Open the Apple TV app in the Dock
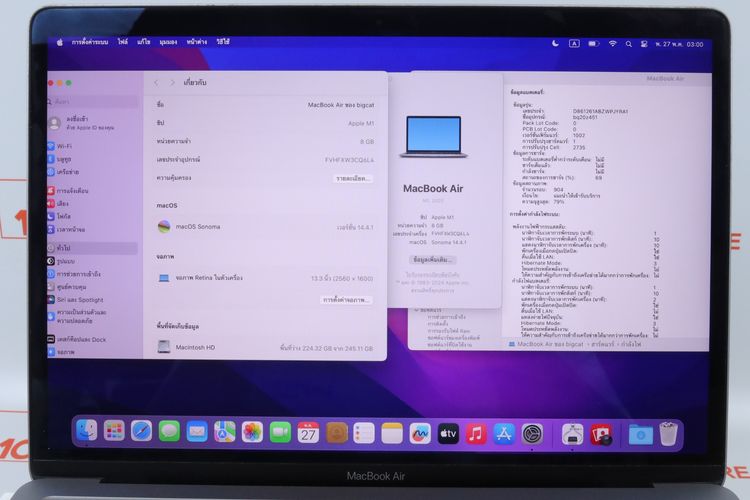 click(x=448, y=434)
